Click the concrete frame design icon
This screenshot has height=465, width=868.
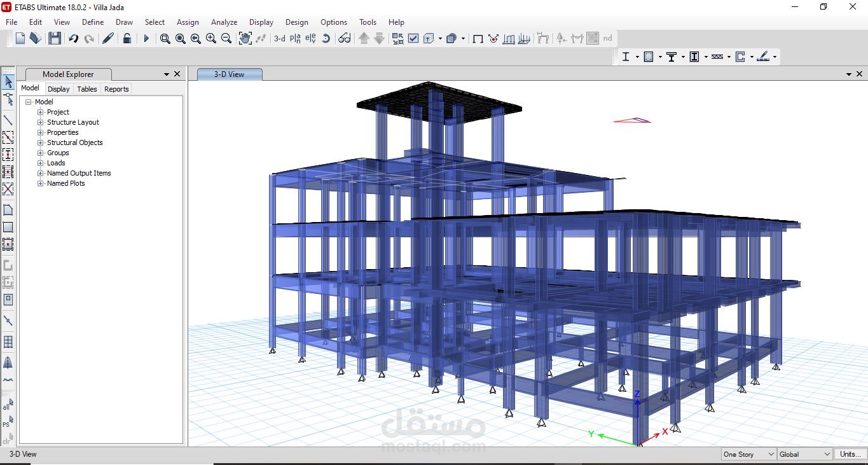[x=649, y=57]
